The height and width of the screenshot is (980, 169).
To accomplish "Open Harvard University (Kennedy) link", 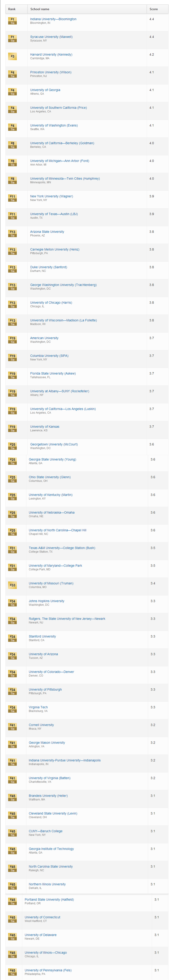I will [x=51, y=54].
